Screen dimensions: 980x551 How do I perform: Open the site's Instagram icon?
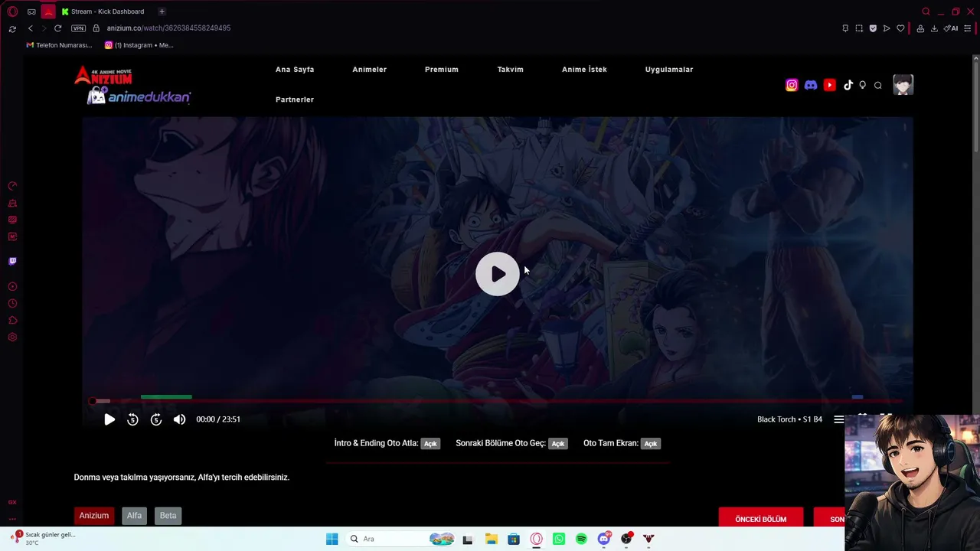click(x=792, y=85)
